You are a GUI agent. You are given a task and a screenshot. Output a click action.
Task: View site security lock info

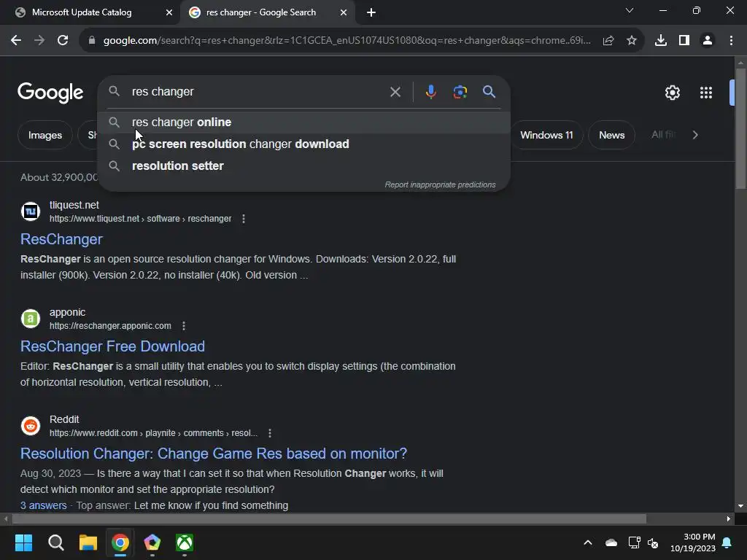pyautogui.click(x=92, y=41)
